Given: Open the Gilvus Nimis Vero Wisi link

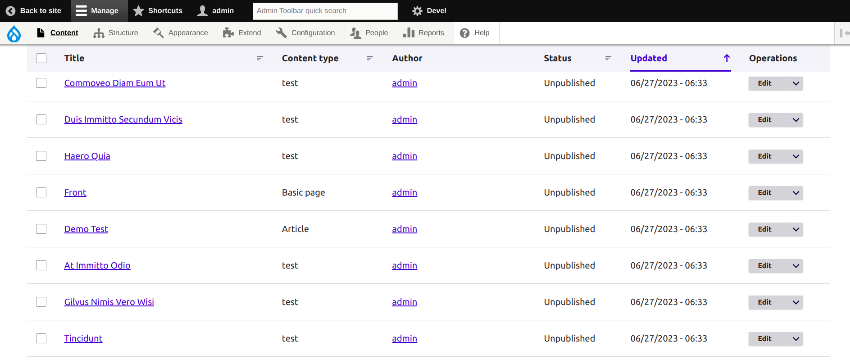Looking at the screenshot, I should pyautogui.click(x=109, y=302).
